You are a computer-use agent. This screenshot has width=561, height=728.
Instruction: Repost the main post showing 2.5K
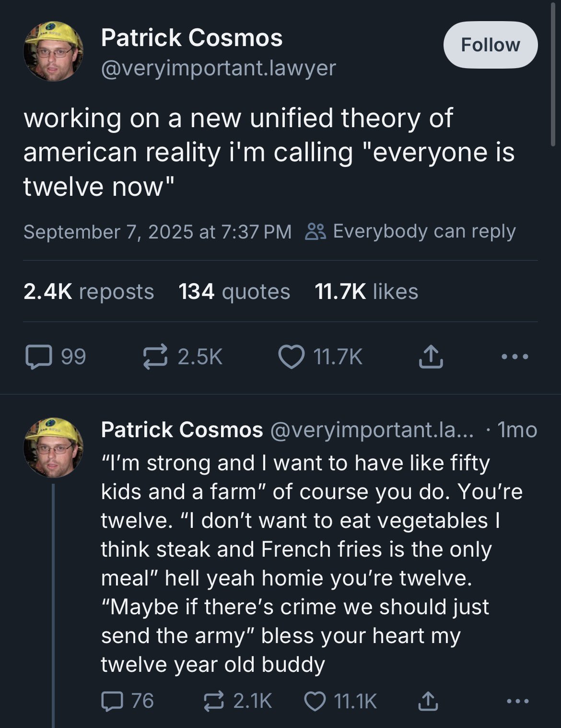point(156,357)
